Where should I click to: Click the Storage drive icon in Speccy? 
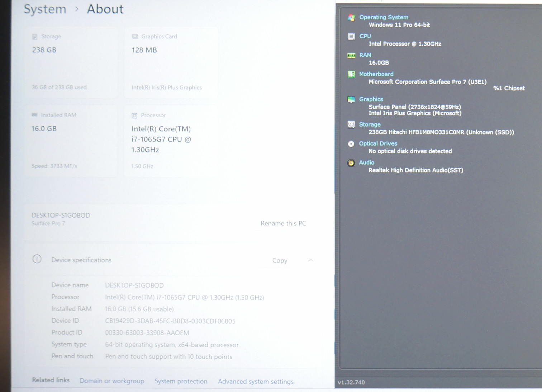click(351, 124)
